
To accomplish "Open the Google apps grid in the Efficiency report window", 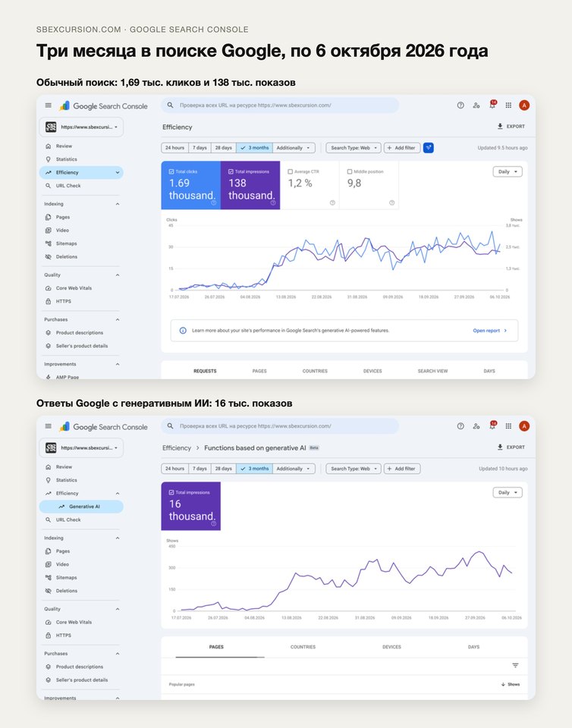I will tap(508, 105).
